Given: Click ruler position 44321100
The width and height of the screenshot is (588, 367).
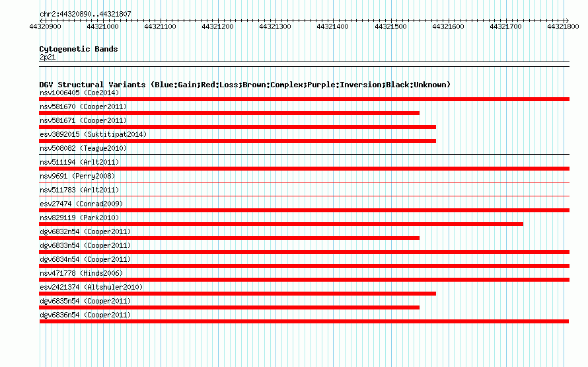Looking at the screenshot, I should coord(160,26).
